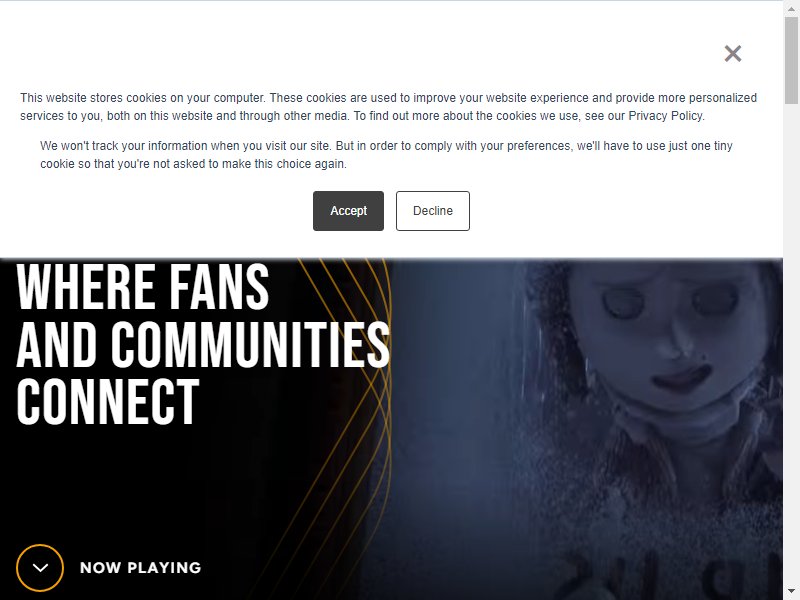800x600 pixels.
Task: Click the scrollbar down arrow
Action: tap(791, 592)
